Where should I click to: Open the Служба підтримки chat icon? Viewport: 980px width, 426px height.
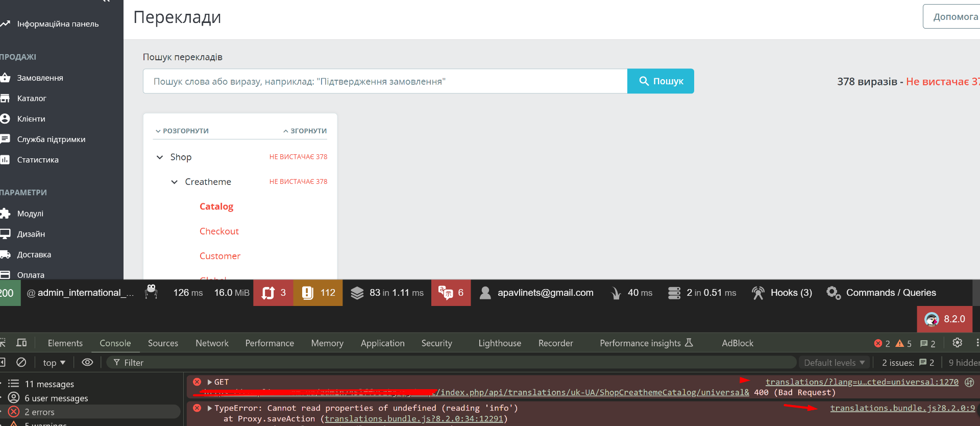pyautogui.click(x=5, y=139)
